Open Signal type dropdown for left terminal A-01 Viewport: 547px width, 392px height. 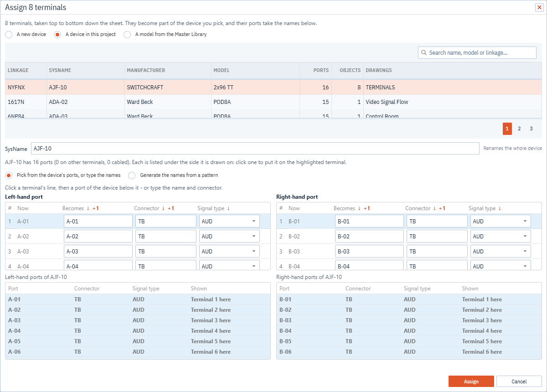[229, 221]
